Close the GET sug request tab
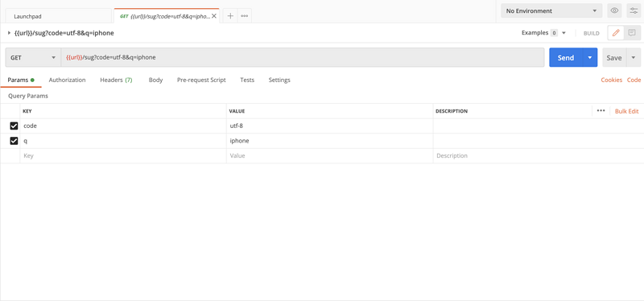This screenshot has height=301, width=644. tap(214, 16)
